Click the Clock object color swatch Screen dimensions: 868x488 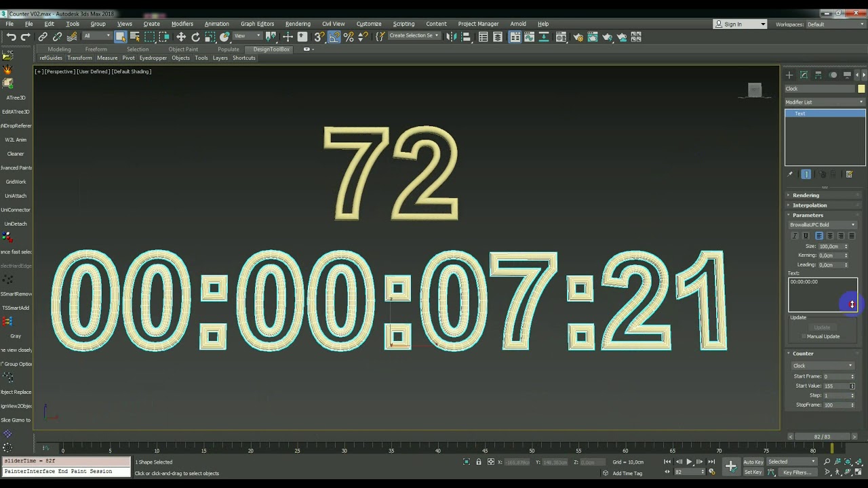pos(861,89)
